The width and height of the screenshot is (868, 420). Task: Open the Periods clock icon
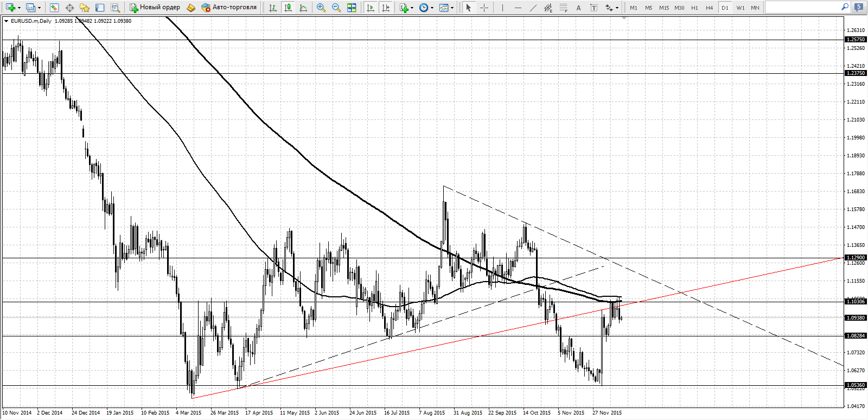pos(424,8)
